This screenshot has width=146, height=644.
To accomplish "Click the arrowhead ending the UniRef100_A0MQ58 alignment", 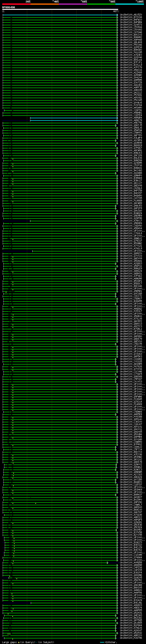I will (x=108, y=562).
